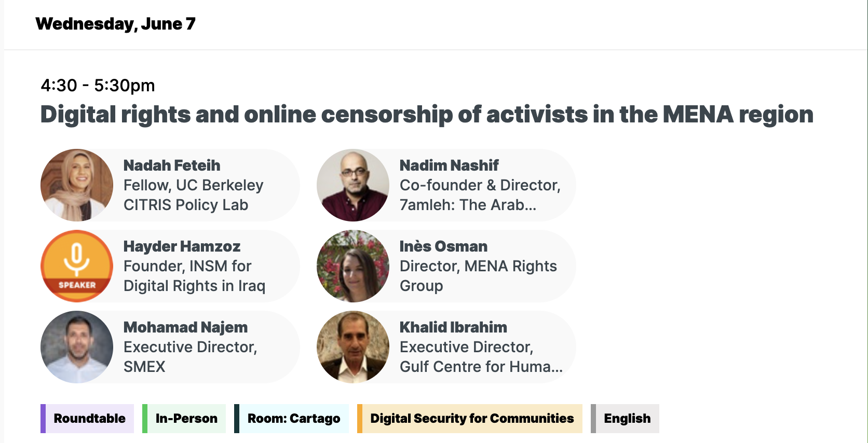This screenshot has height=443, width=868.
Task: Choose the English language tag
Action: pos(627,419)
